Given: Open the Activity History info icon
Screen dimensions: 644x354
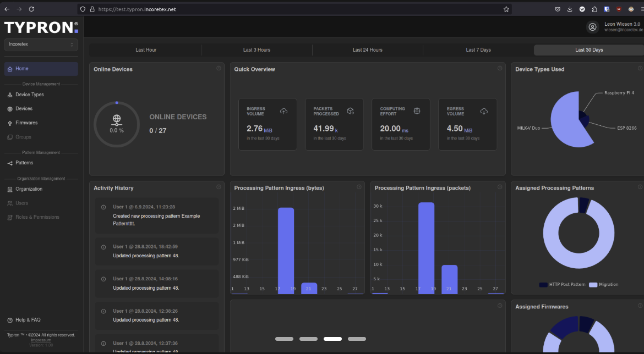Looking at the screenshot, I should point(219,187).
